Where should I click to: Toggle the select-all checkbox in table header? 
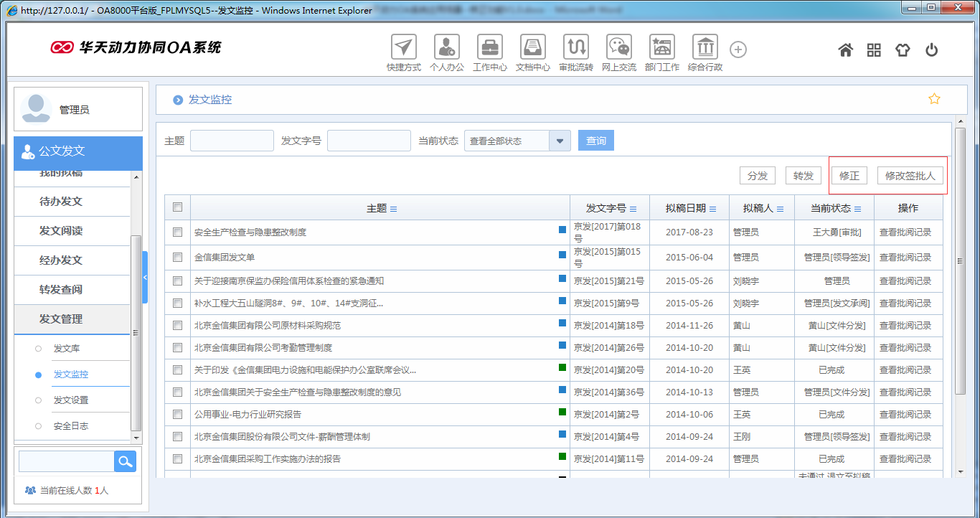(176, 207)
